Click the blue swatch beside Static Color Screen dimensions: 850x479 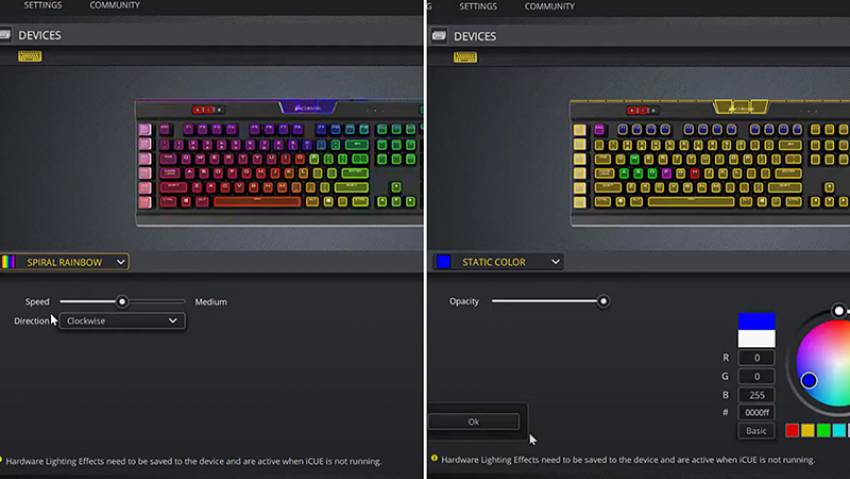443,262
